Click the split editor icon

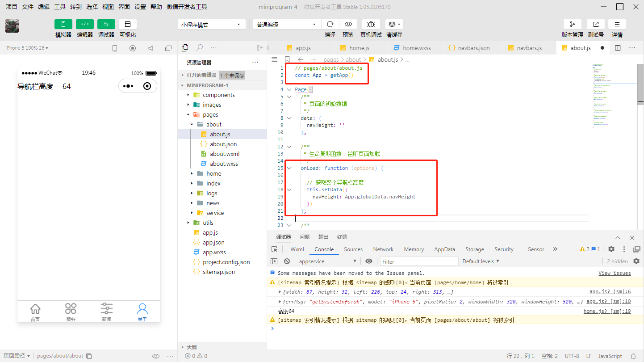point(618,47)
